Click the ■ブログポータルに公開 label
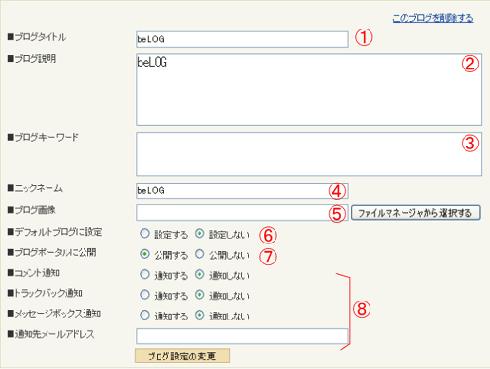 pyautogui.click(x=52, y=252)
